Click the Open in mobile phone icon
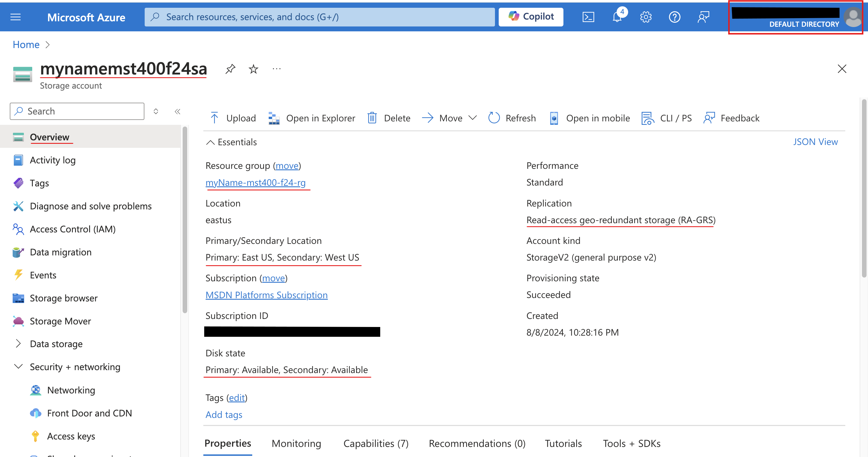Screen dimensions: 868x457 [x=554, y=118]
